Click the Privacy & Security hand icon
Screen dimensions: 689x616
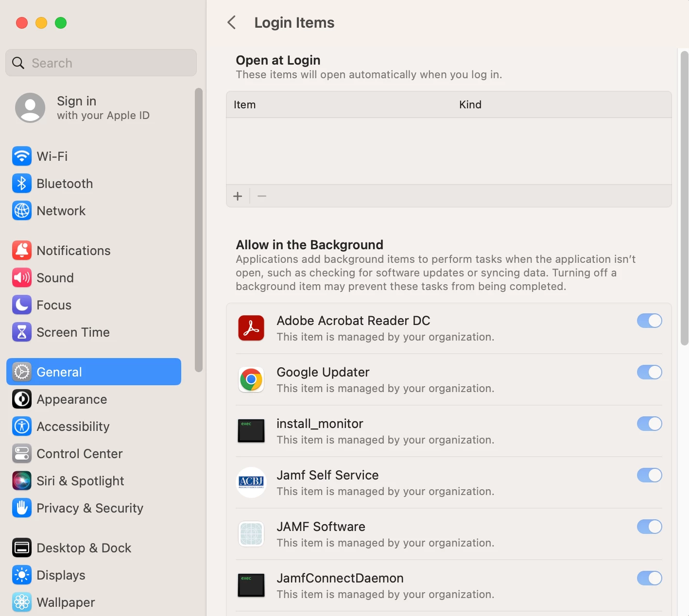coord(22,508)
